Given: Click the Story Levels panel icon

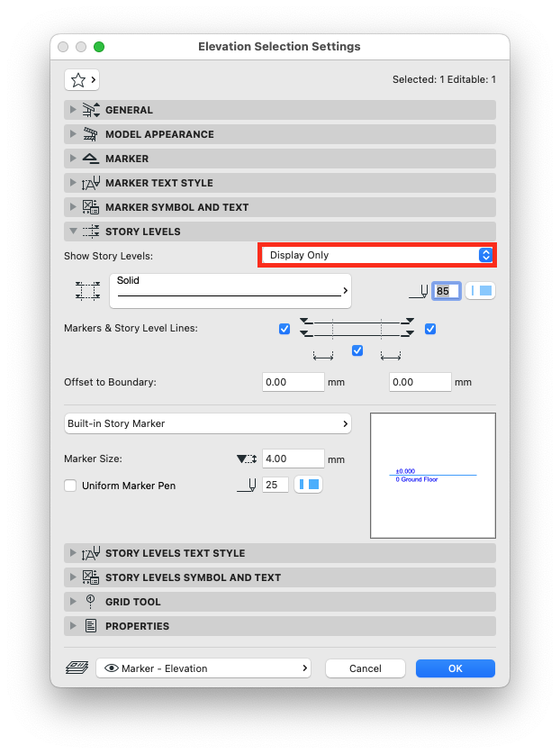Looking at the screenshot, I should 91,232.
